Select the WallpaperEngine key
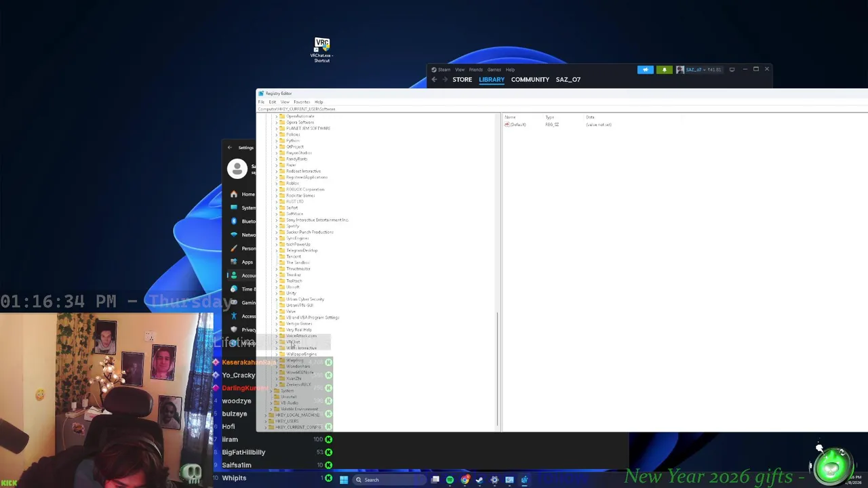868x488 pixels. click(x=302, y=354)
